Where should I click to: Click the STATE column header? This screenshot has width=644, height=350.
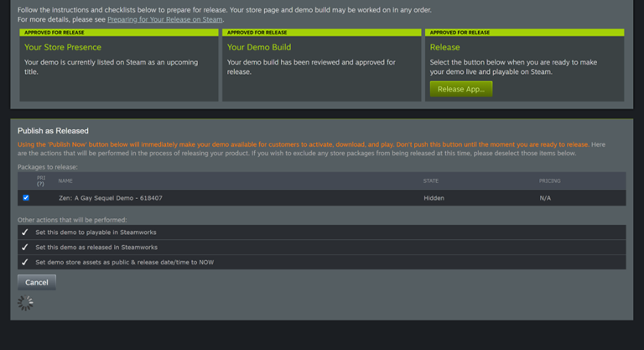coord(430,180)
